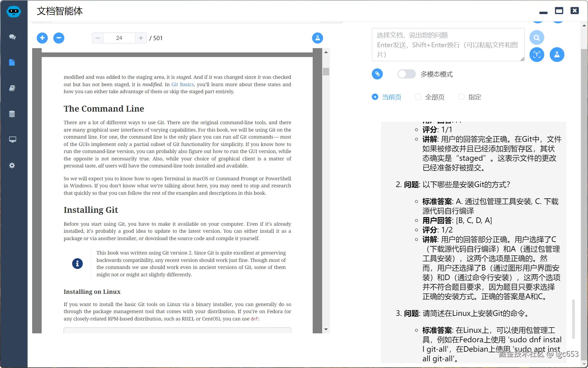Open the document file sidebar icon
This screenshot has width=588, height=368.
12,63
